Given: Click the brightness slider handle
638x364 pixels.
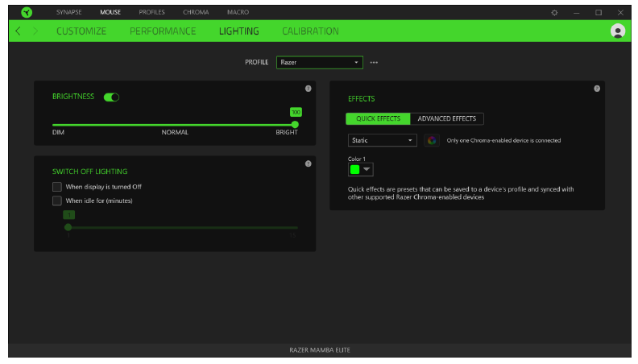Looking at the screenshot, I should (295, 125).
